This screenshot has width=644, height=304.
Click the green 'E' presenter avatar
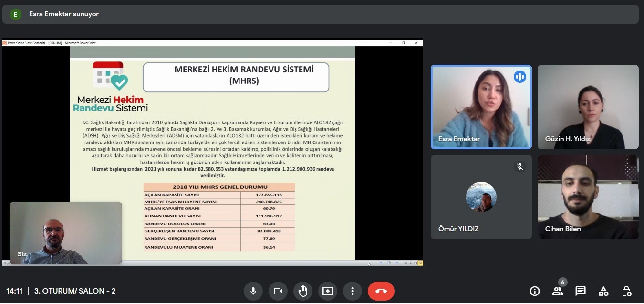15,14
